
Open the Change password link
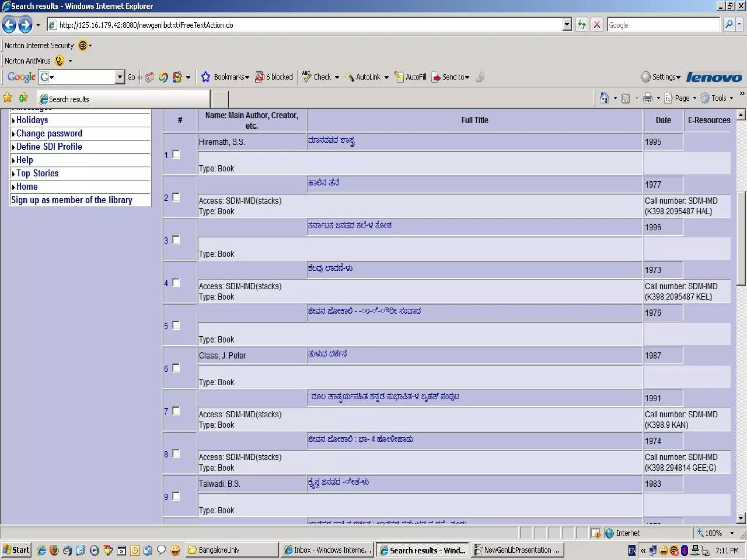pyautogui.click(x=49, y=133)
